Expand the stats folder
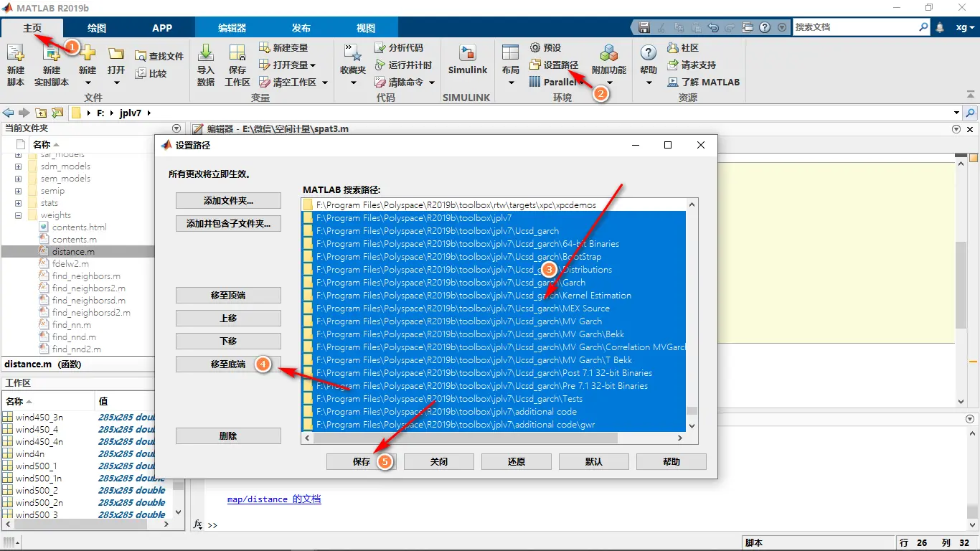 pos(18,203)
